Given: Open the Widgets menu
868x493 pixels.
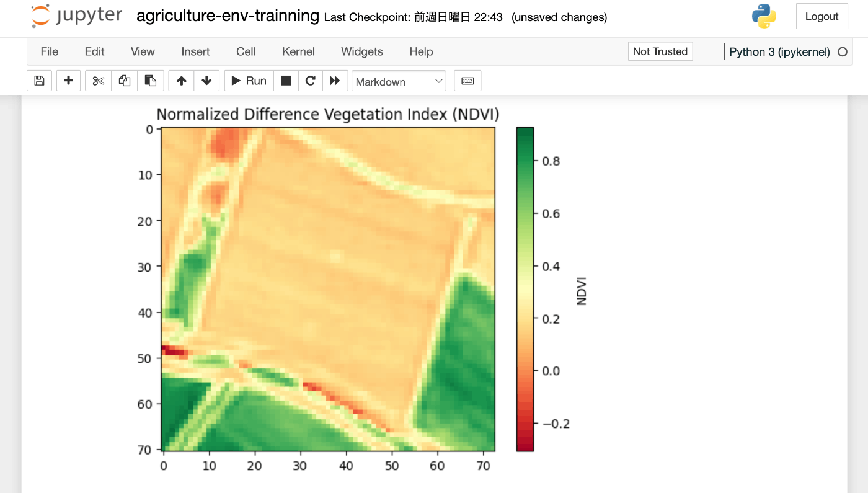Looking at the screenshot, I should (362, 51).
